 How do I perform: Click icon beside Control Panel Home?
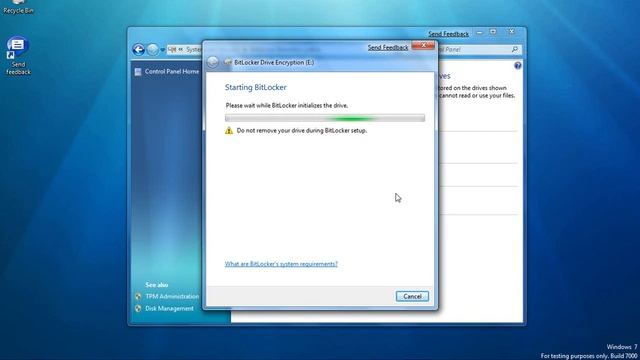click(138, 72)
